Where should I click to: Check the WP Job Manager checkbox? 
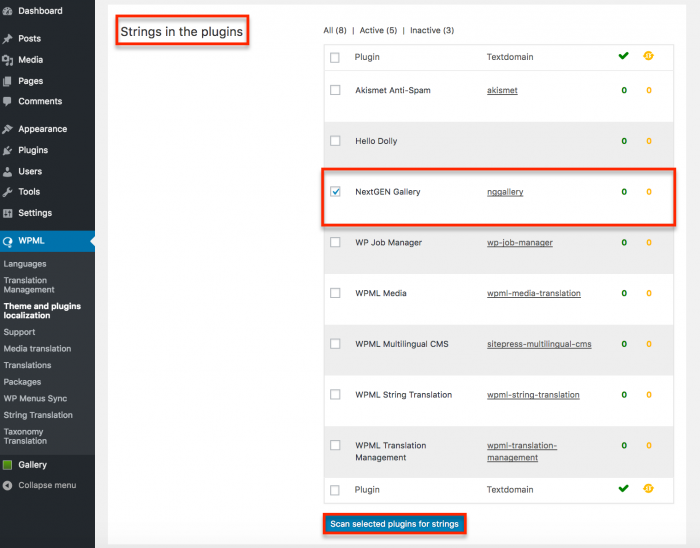pos(335,242)
